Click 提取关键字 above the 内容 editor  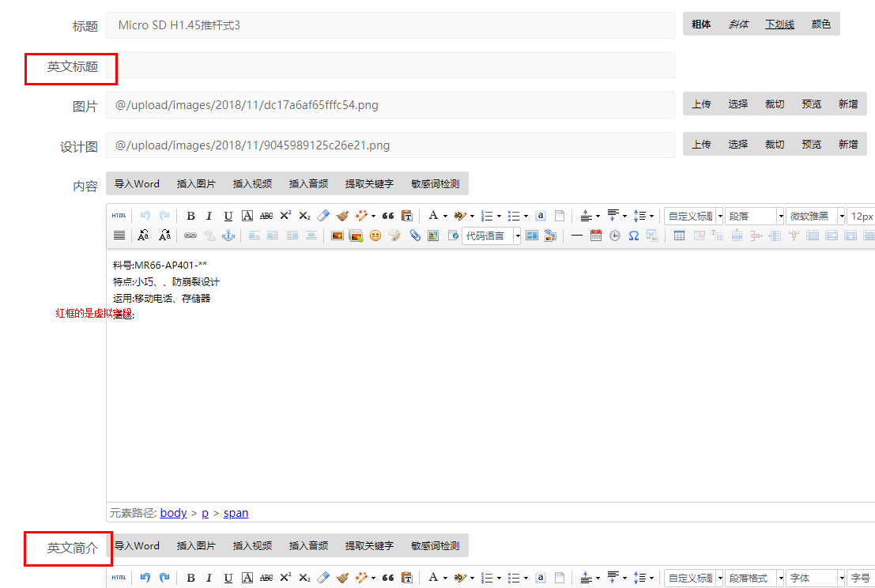pyautogui.click(x=369, y=183)
